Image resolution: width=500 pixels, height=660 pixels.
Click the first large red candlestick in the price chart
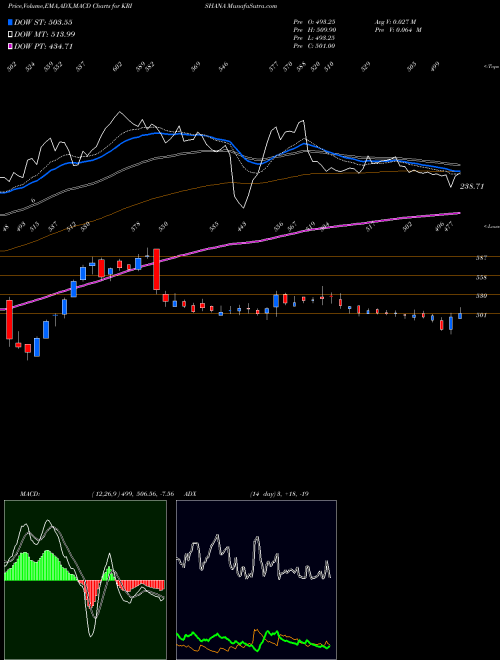[9, 319]
